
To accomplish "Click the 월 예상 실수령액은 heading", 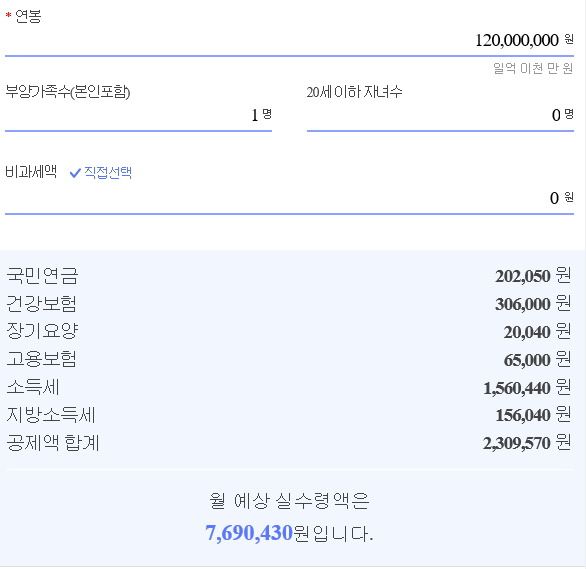I will [x=289, y=501].
